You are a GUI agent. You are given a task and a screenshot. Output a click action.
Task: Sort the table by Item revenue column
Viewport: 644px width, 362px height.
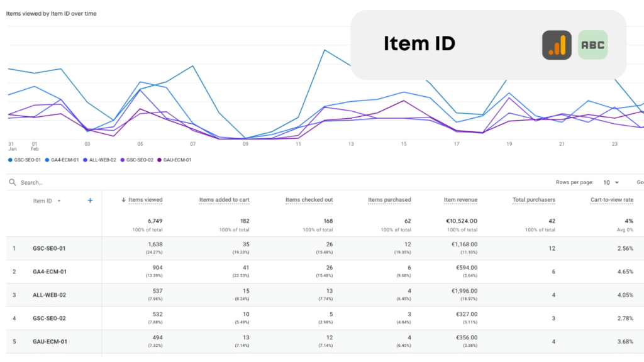(461, 200)
